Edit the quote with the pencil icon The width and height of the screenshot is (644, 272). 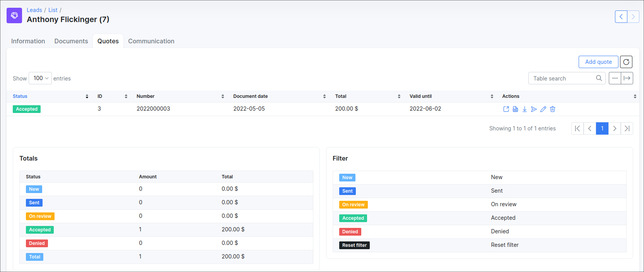tap(543, 109)
